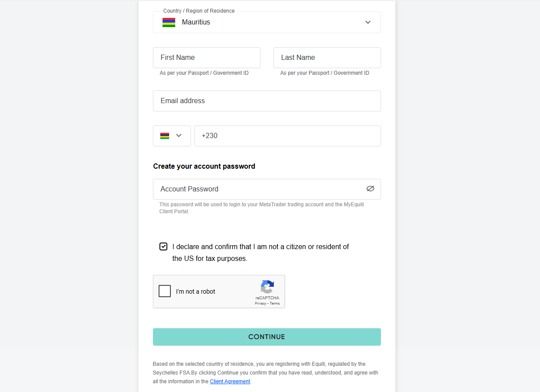Click the reCAPTCHA logo
This screenshot has height=392, width=540.
pyautogui.click(x=267, y=287)
